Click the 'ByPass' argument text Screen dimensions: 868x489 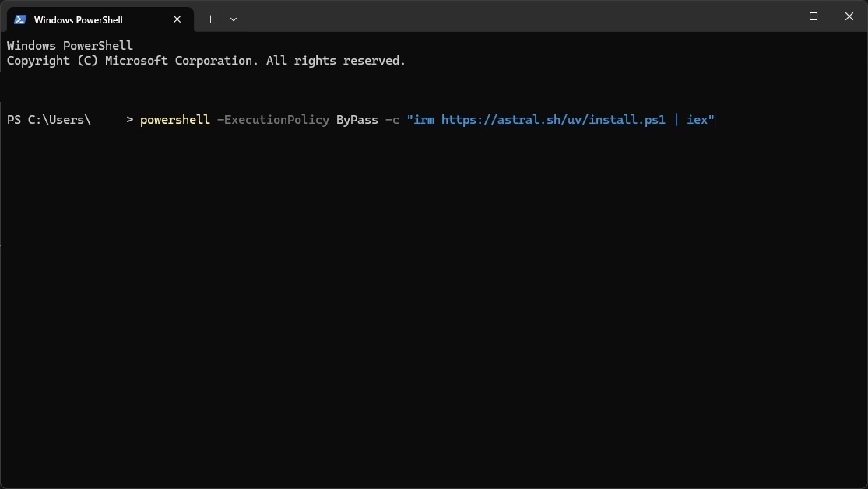tap(357, 120)
